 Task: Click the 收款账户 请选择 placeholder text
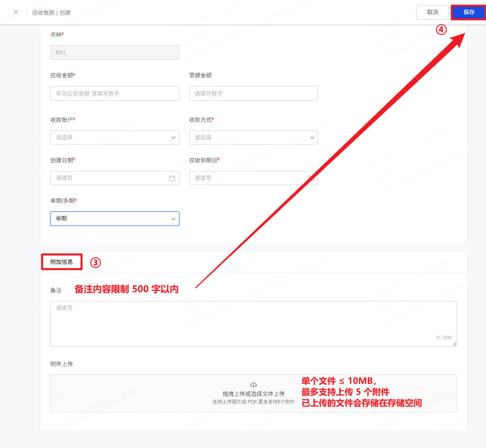click(x=64, y=138)
